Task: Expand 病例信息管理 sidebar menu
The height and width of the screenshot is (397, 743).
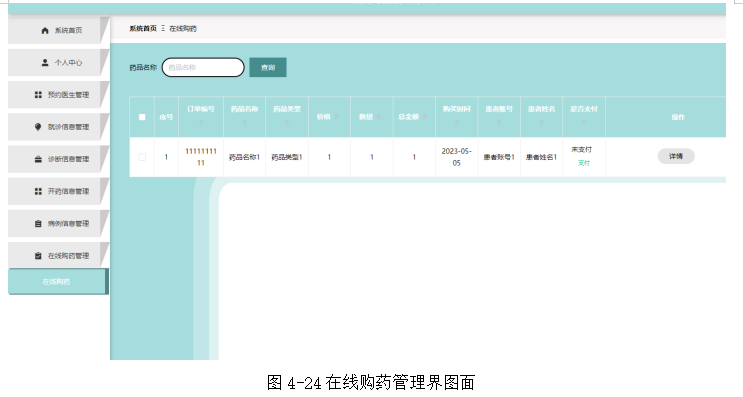Action: [x=59, y=224]
